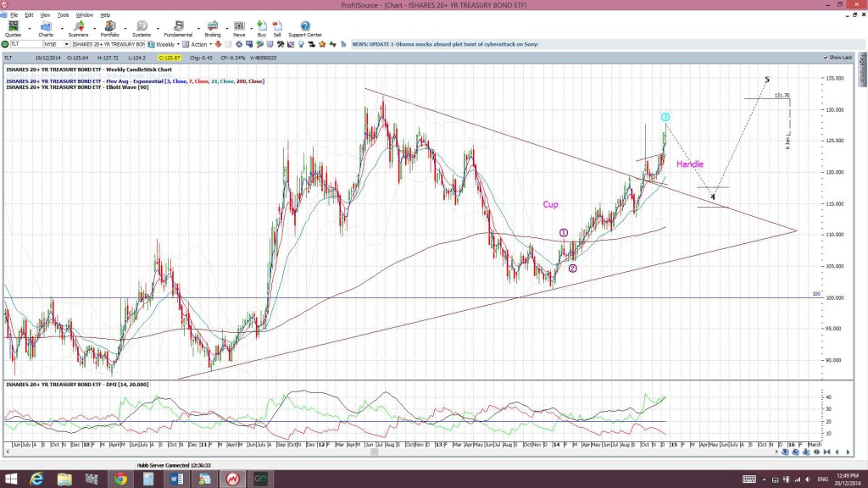
Task: Open the Systems tool
Action: (142, 29)
